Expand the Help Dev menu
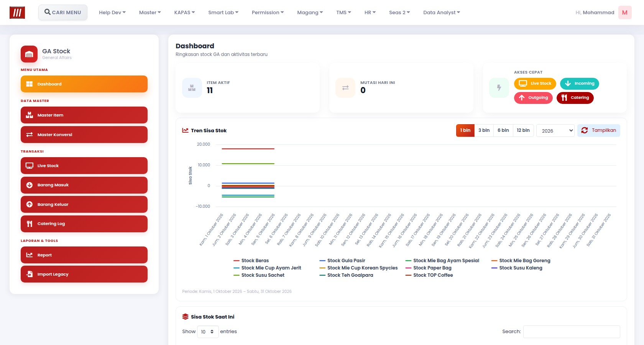Viewport: 644px width, 345px height. pyautogui.click(x=112, y=13)
